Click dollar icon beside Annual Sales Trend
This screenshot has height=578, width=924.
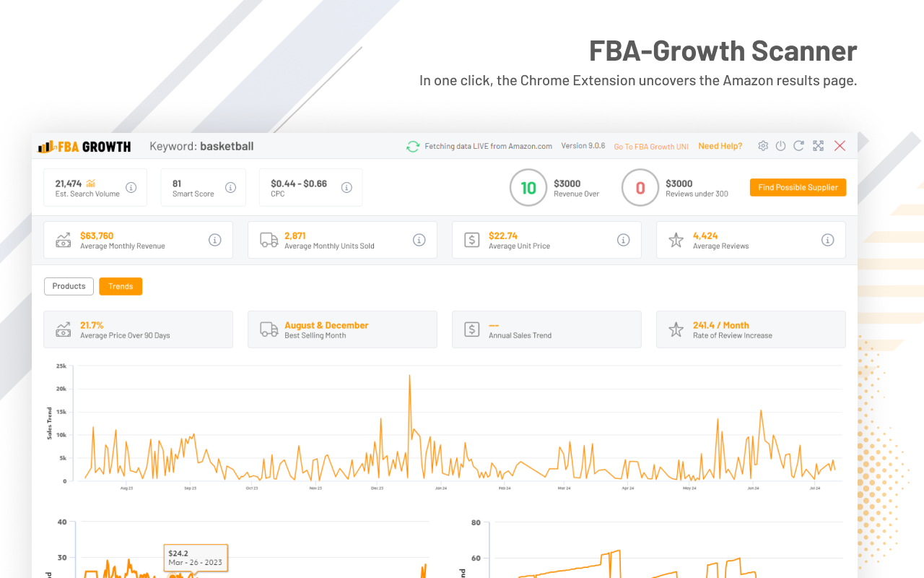pos(472,329)
